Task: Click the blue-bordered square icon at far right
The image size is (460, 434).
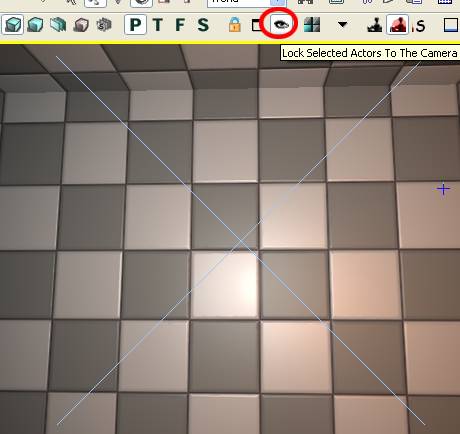Action: pos(451,25)
